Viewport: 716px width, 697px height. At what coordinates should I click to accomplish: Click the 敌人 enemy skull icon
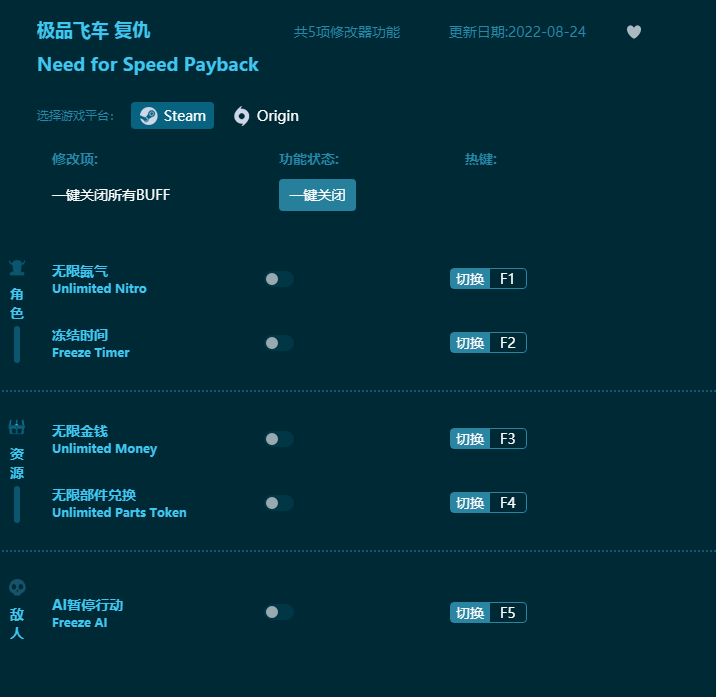17,587
